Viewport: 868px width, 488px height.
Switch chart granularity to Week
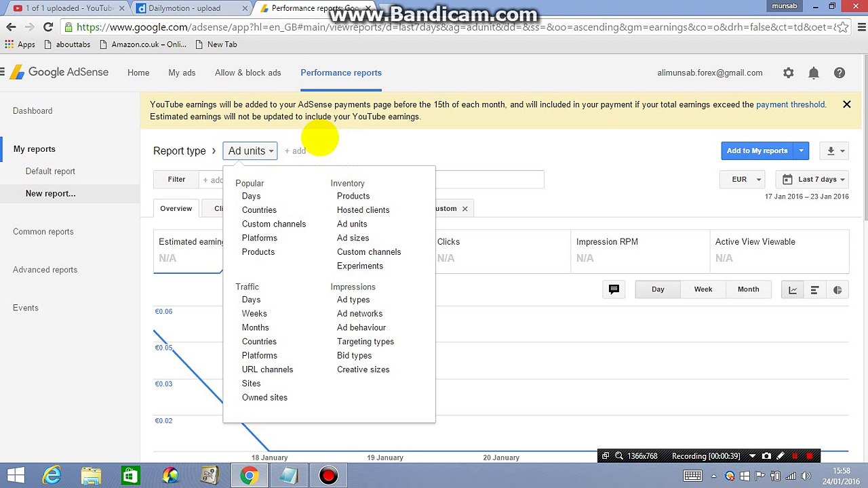tap(703, 289)
